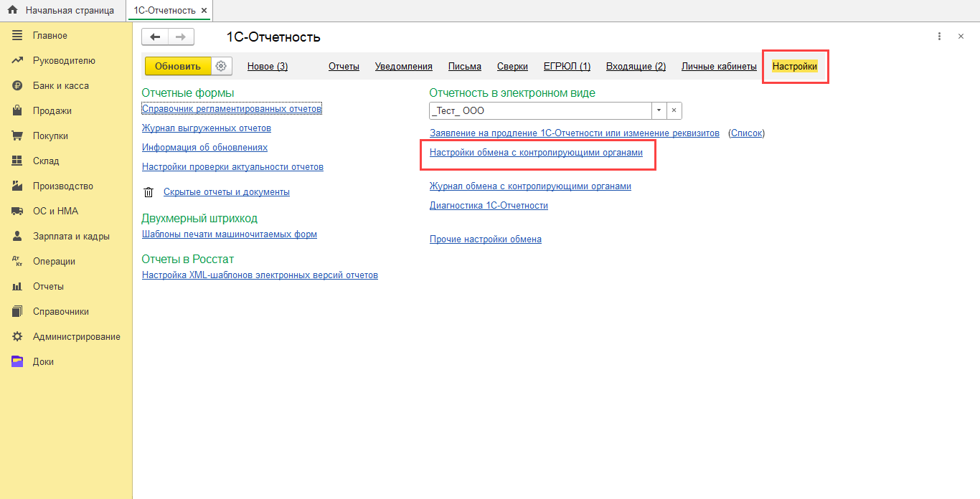Click the Производство factory icon

(17, 186)
